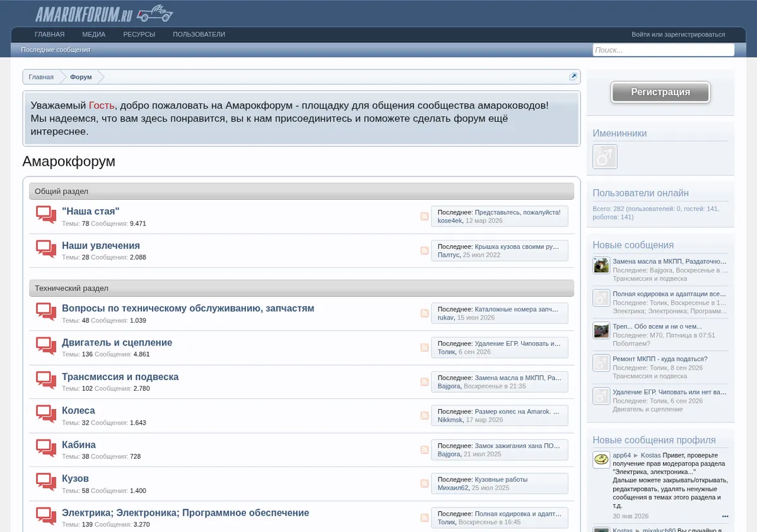Open the quick navigation icon in breadcrumb bar
This screenshot has width=757, height=532.
point(573,77)
